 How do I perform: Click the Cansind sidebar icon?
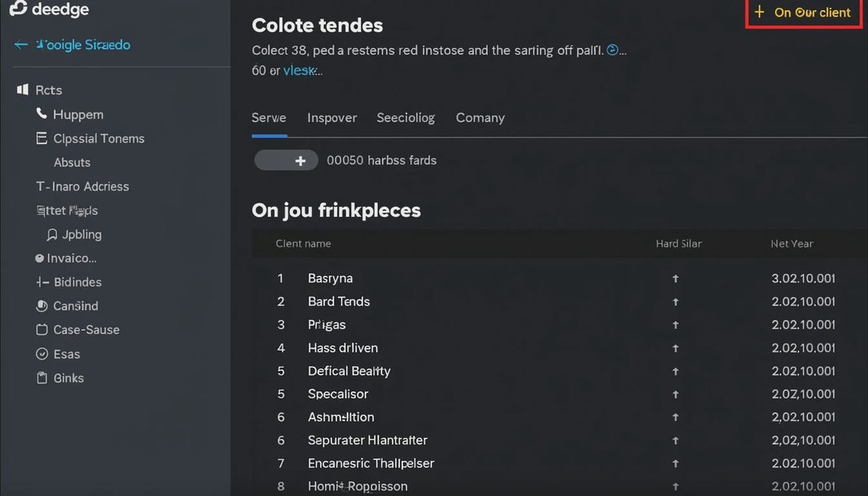[42, 305]
